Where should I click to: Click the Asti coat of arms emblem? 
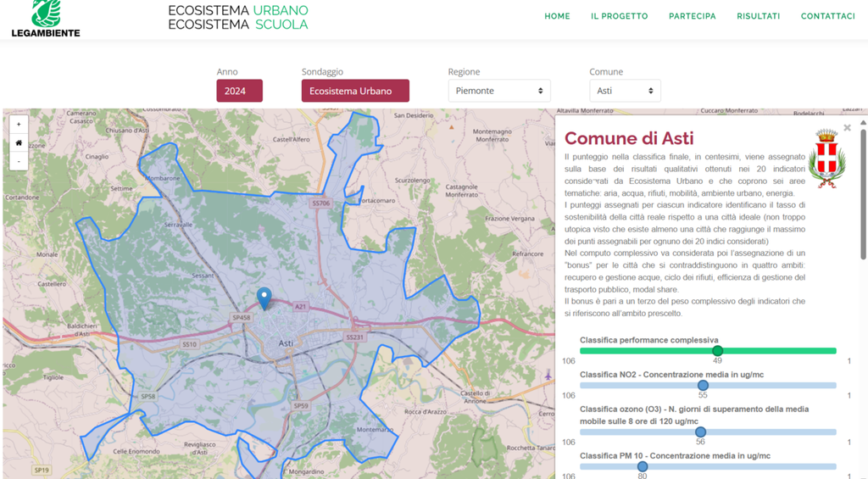point(826,158)
